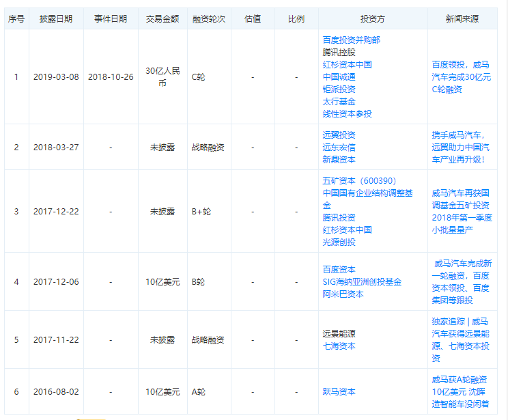
Task: Open 红杉资本中国 link in the C轮 row
Action: (x=347, y=64)
